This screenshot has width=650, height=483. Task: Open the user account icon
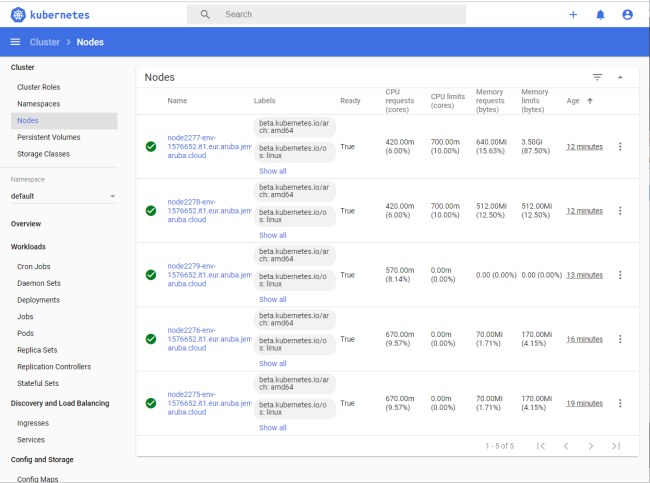coord(627,15)
